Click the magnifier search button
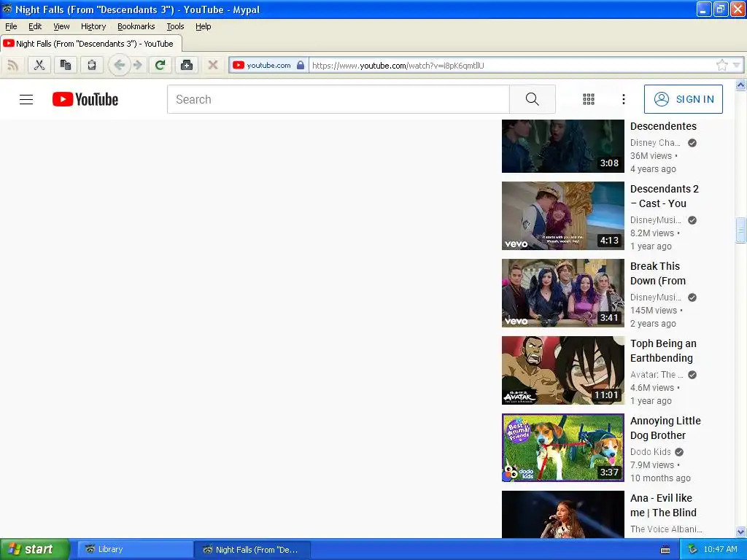This screenshot has height=560, width=747. (x=532, y=99)
